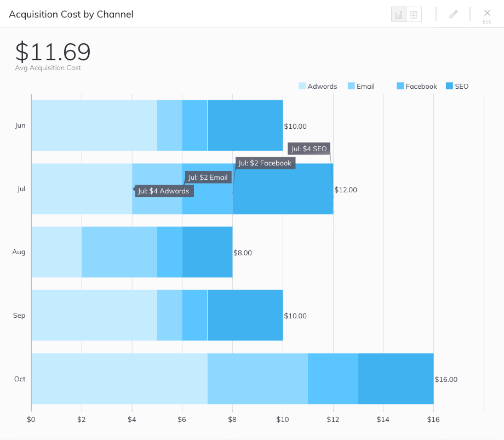The image size is (504, 440).
Task: Click the Acquisition Cost by Channel title
Action: point(71,14)
